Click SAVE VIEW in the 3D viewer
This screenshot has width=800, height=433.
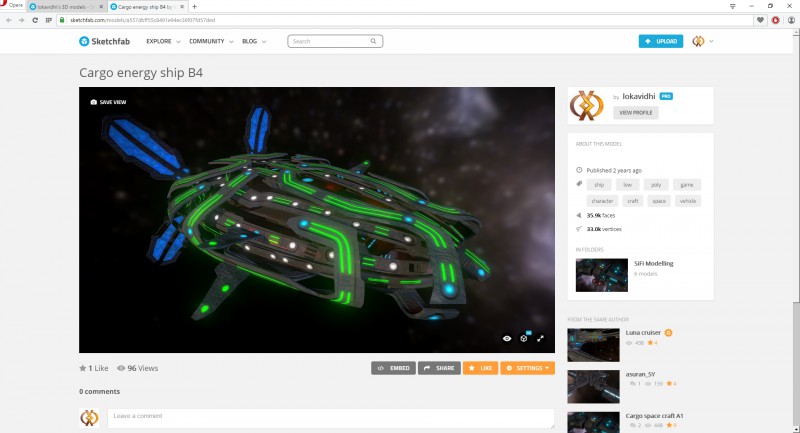[108, 102]
